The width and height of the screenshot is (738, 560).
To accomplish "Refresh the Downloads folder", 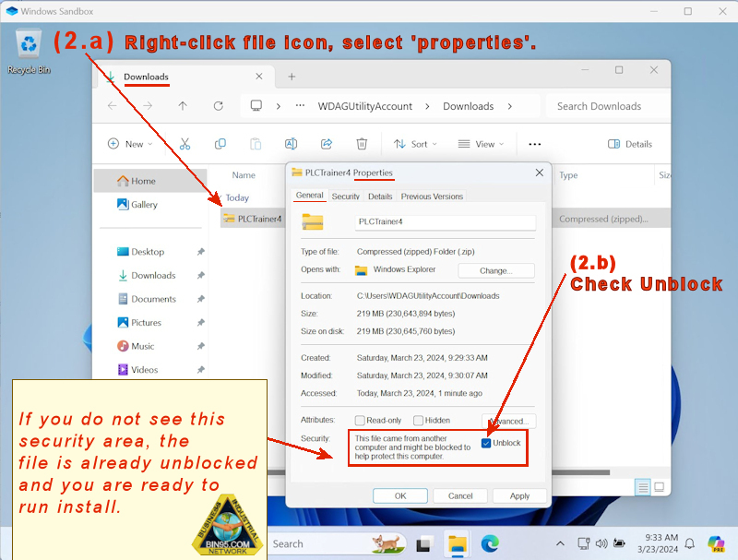I will point(219,106).
